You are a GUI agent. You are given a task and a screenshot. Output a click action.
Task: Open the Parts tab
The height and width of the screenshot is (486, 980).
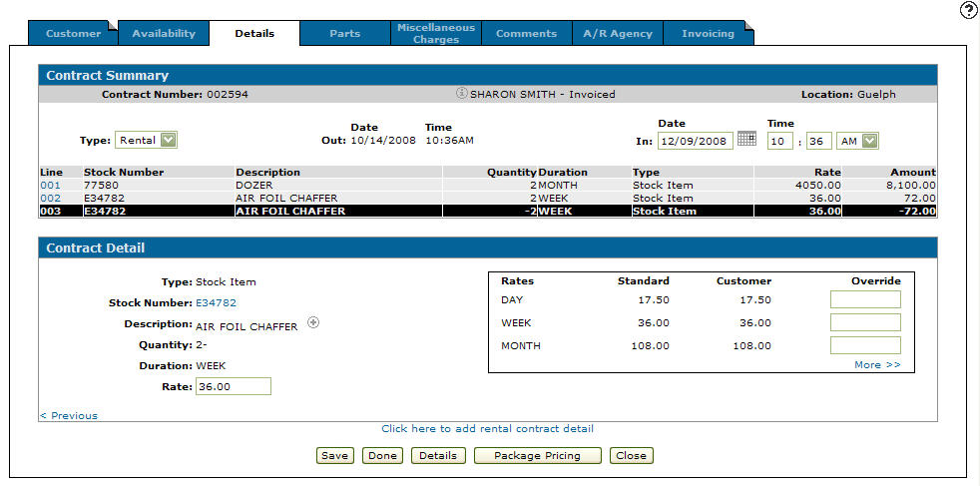[x=344, y=34]
